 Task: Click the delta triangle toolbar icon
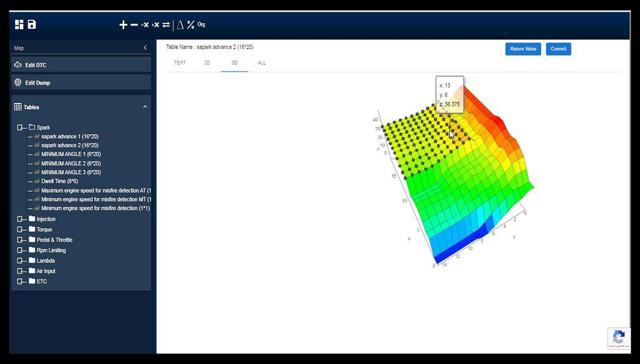point(180,25)
